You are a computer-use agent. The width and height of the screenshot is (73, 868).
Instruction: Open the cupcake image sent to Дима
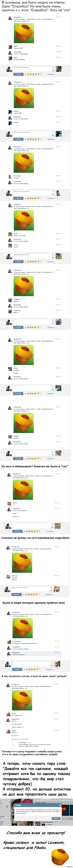[24, 32]
